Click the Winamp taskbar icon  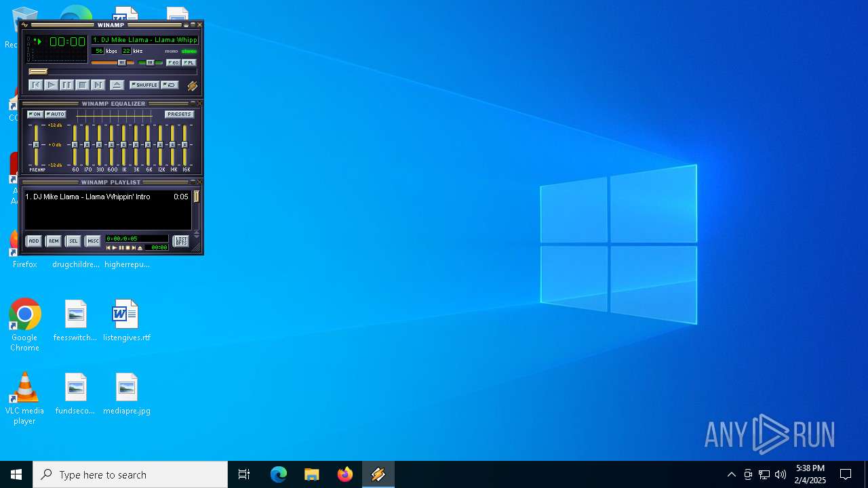(x=378, y=474)
